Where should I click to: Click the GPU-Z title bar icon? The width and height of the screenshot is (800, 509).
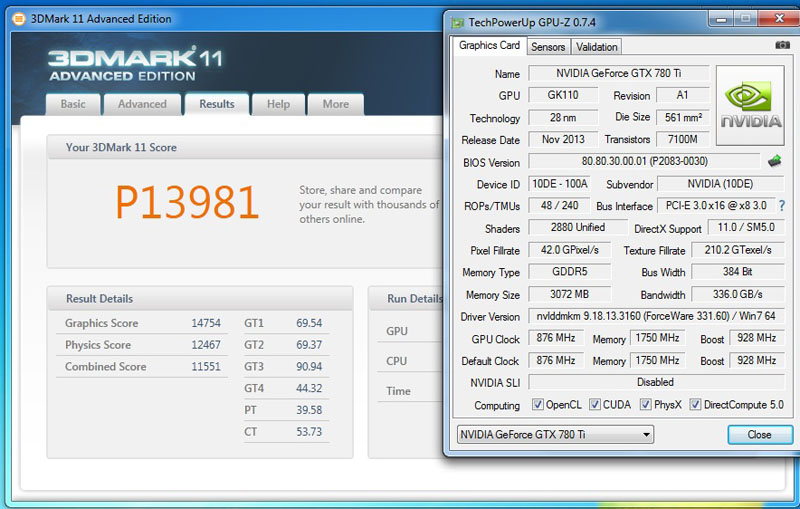click(458, 22)
